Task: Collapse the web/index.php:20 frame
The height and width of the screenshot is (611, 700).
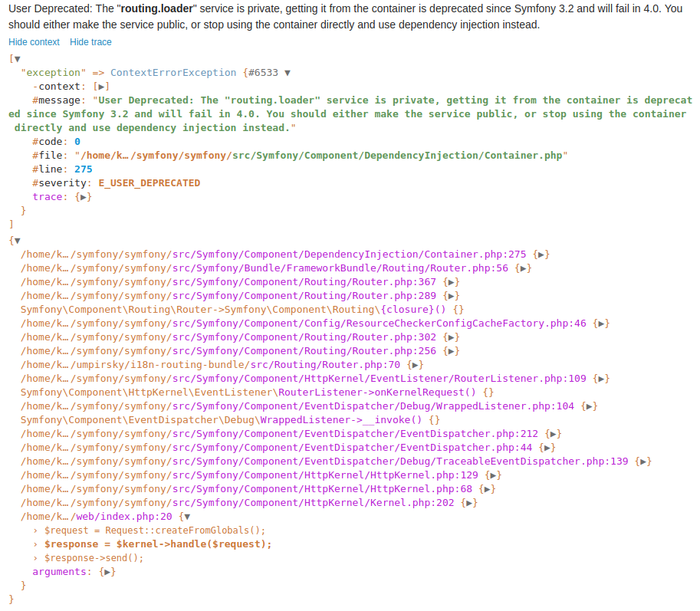Action: click(187, 517)
